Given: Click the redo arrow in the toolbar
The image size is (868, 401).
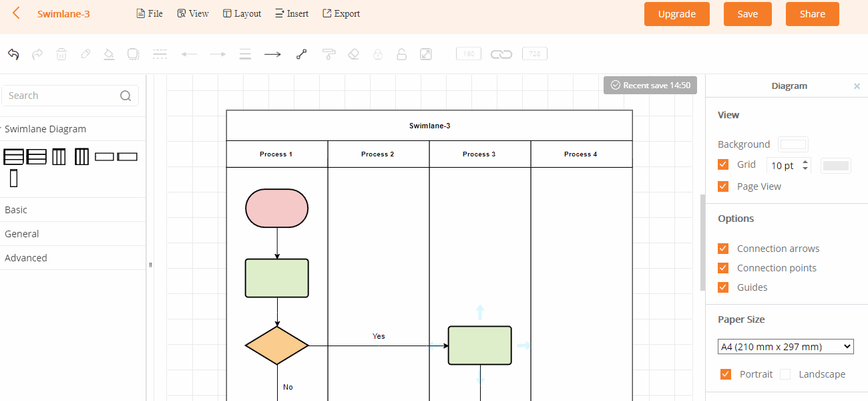Looking at the screenshot, I should coord(37,54).
